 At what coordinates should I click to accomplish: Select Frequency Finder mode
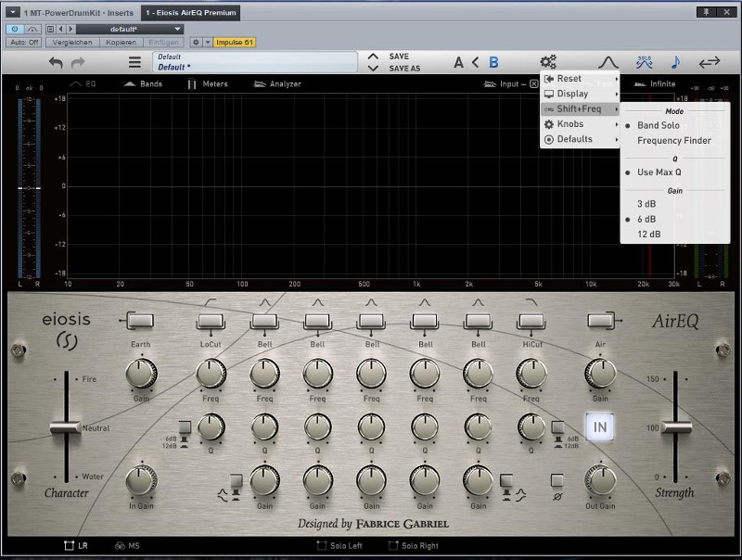[x=675, y=141]
